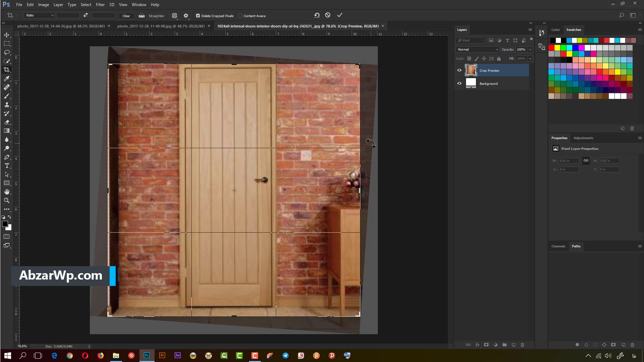Open the Photoshop search icon

click(x=621, y=15)
